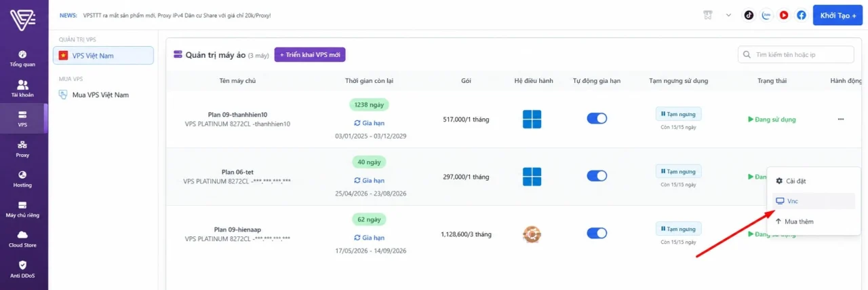
Task: Choose Vnc from context menu
Action: [x=814, y=201]
